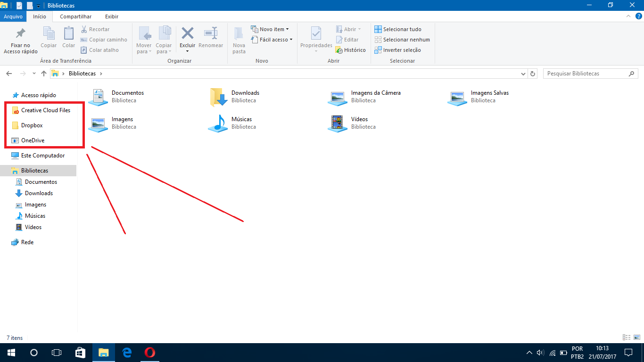Click Colar atalho command
644x362 pixels.
click(x=99, y=50)
